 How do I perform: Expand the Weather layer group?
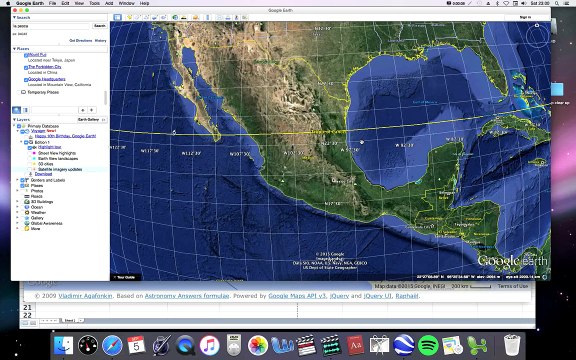(x=17, y=212)
